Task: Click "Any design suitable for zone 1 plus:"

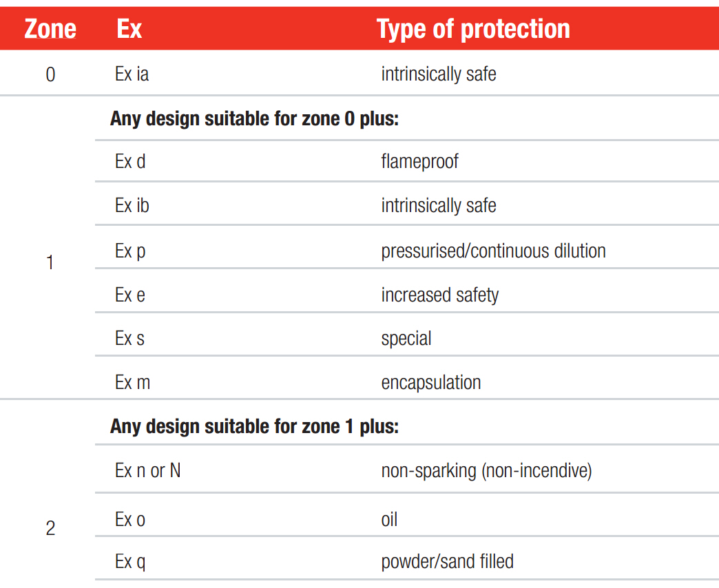Action: pos(254,427)
